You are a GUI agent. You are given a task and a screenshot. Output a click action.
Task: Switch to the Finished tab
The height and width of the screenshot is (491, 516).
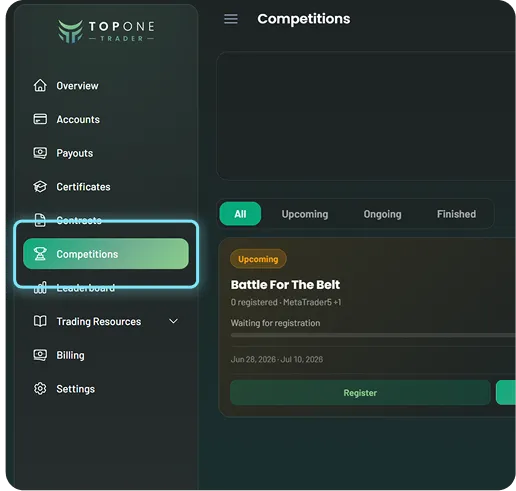click(456, 214)
